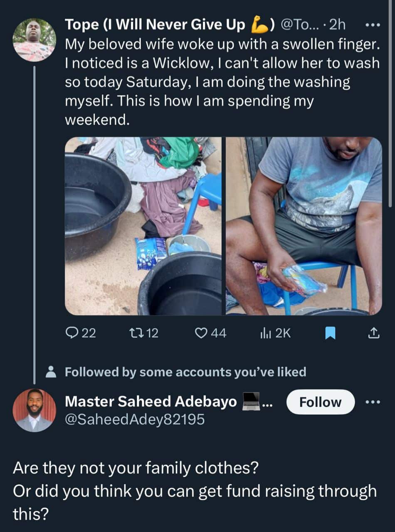Open more options for Saheed's reply
Image resolution: width=395 pixels, height=532 pixels.
click(x=372, y=402)
